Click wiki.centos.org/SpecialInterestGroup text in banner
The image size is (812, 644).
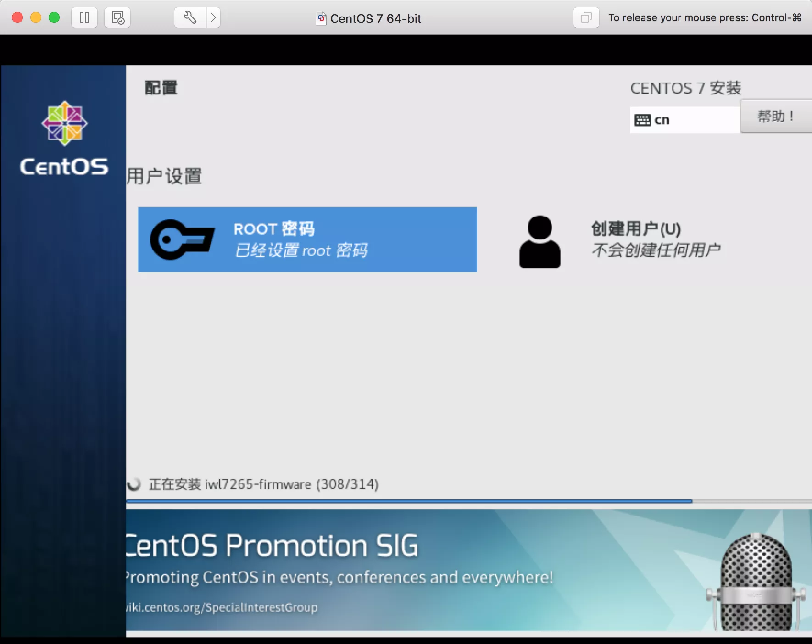coord(222,607)
